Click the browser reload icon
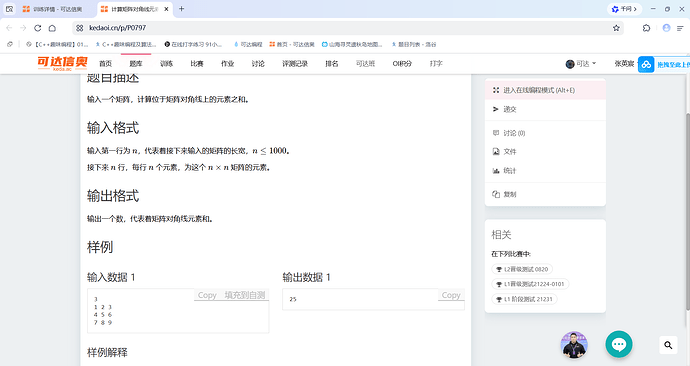690x366 pixels. (x=38, y=28)
